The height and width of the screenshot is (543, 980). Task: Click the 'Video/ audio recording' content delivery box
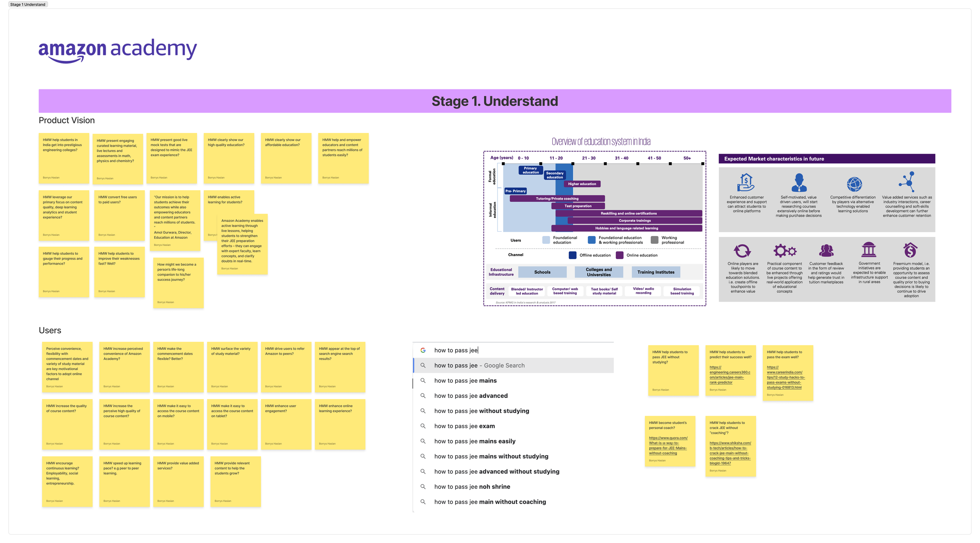(643, 291)
